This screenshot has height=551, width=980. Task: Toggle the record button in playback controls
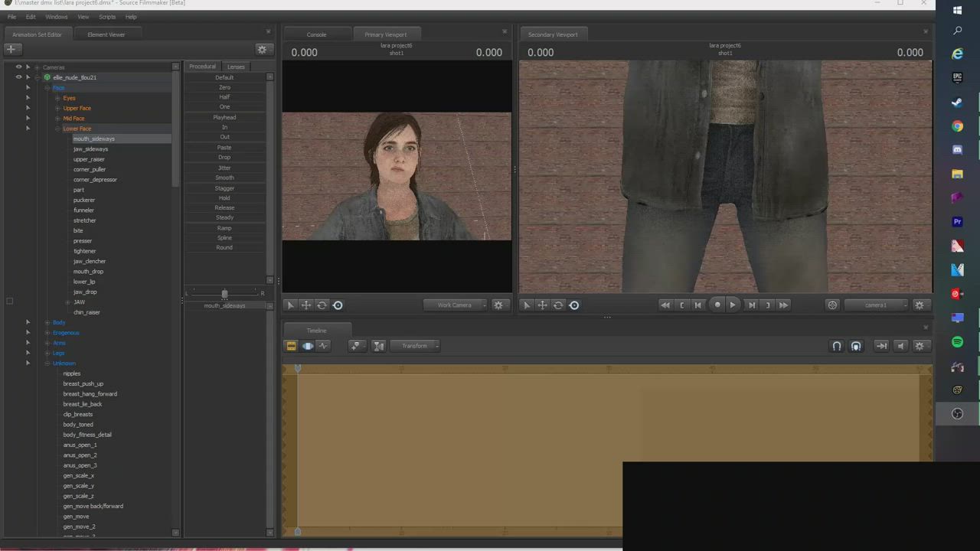[717, 305]
